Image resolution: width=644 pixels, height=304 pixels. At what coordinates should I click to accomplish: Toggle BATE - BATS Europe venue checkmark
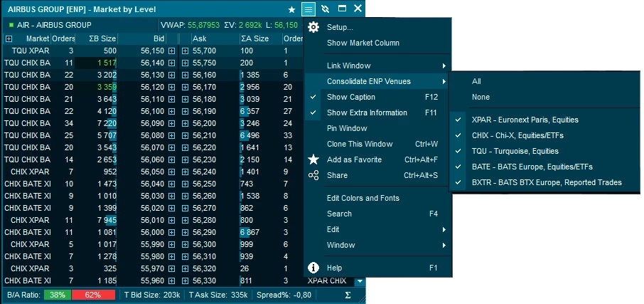[458, 167]
